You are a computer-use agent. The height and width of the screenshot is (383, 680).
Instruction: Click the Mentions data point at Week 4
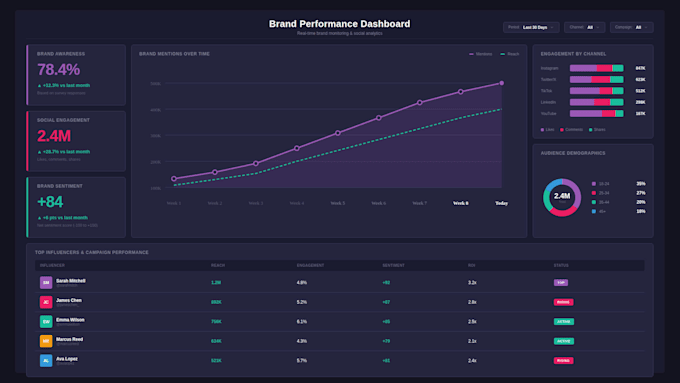[x=297, y=148]
